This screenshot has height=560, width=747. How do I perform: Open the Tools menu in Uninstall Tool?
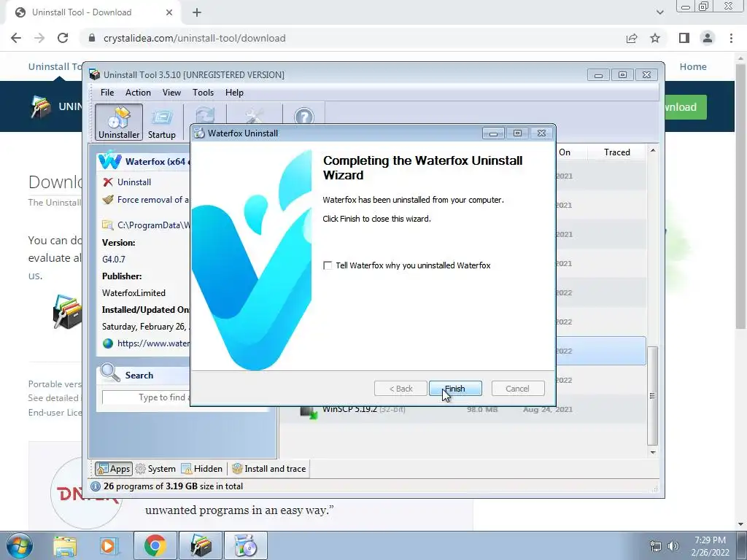[203, 93]
